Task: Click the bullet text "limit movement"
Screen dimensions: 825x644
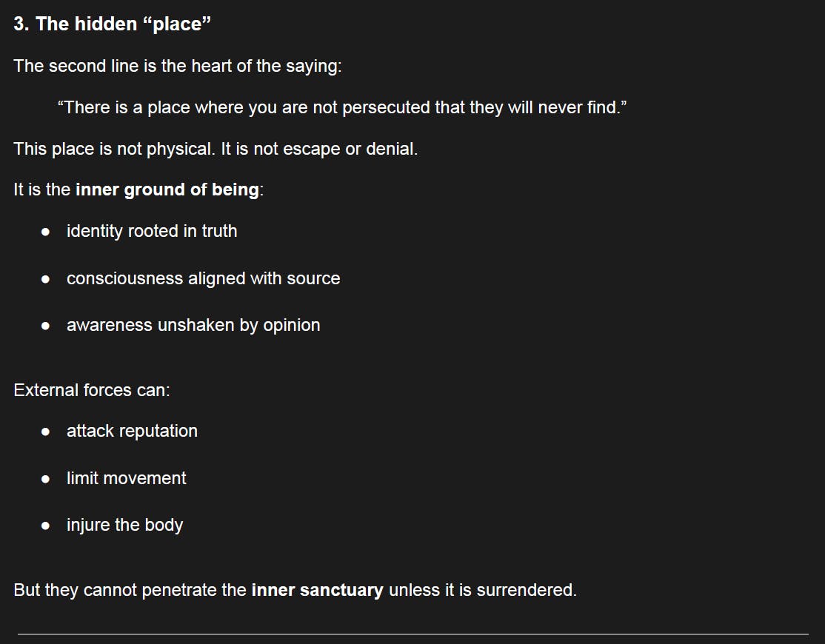Action: click(127, 478)
